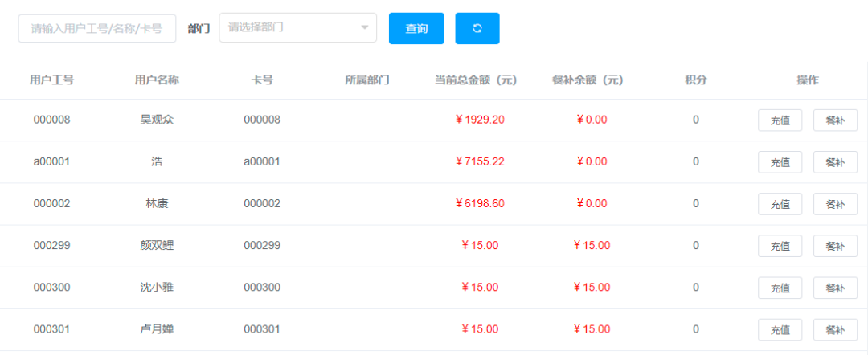Click 充值 for user 卢月婵
The image size is (868, 355).
tap(780, 329)
